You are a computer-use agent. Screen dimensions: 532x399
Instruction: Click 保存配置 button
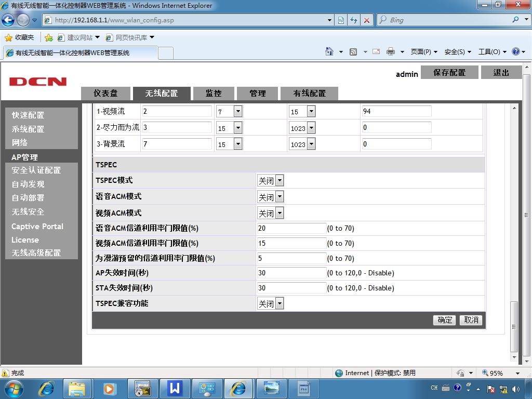(449, 72)
